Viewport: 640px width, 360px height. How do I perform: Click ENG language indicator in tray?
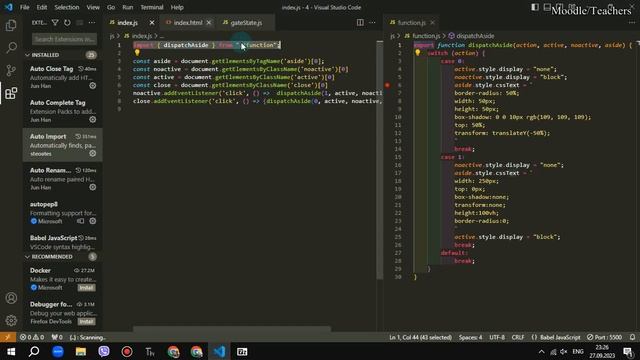tap(578, 351)
